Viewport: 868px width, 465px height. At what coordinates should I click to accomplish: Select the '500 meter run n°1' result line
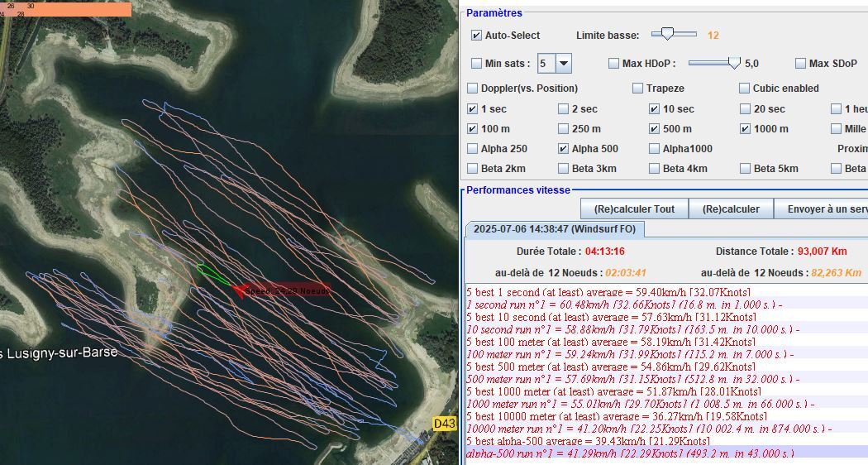point(666,379)
